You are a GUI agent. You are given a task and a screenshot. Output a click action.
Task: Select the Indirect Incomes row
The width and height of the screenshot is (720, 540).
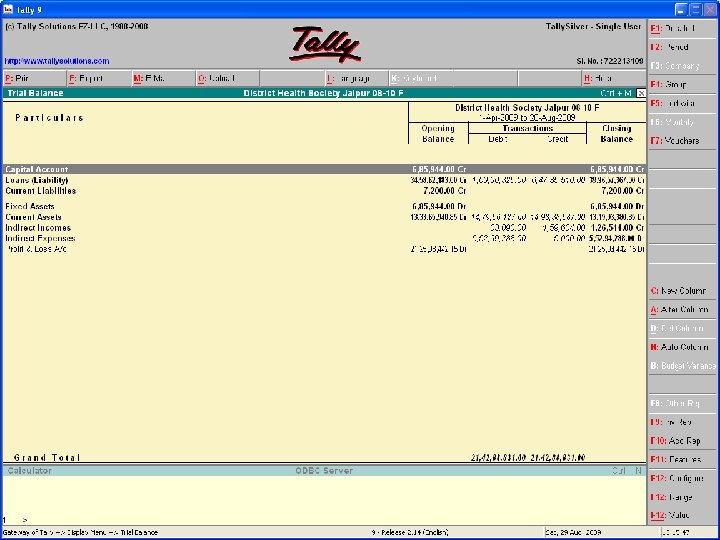tap(324, 228)
